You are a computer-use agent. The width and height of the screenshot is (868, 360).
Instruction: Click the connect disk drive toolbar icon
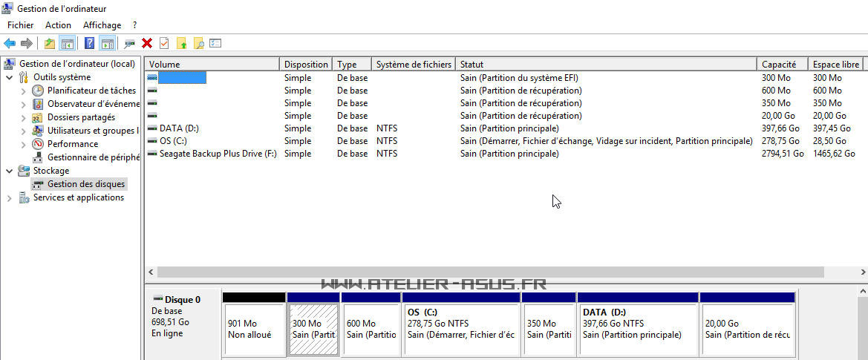coord(130,44)
